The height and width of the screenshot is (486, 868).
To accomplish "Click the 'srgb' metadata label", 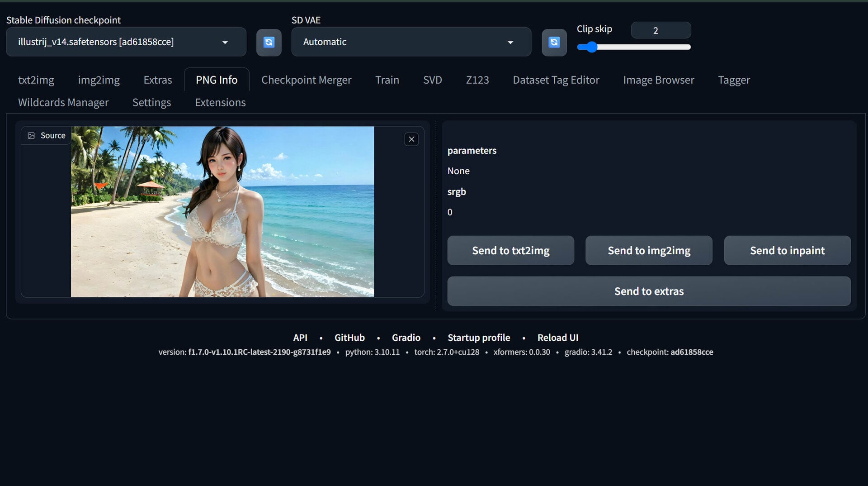I will 457,192.
